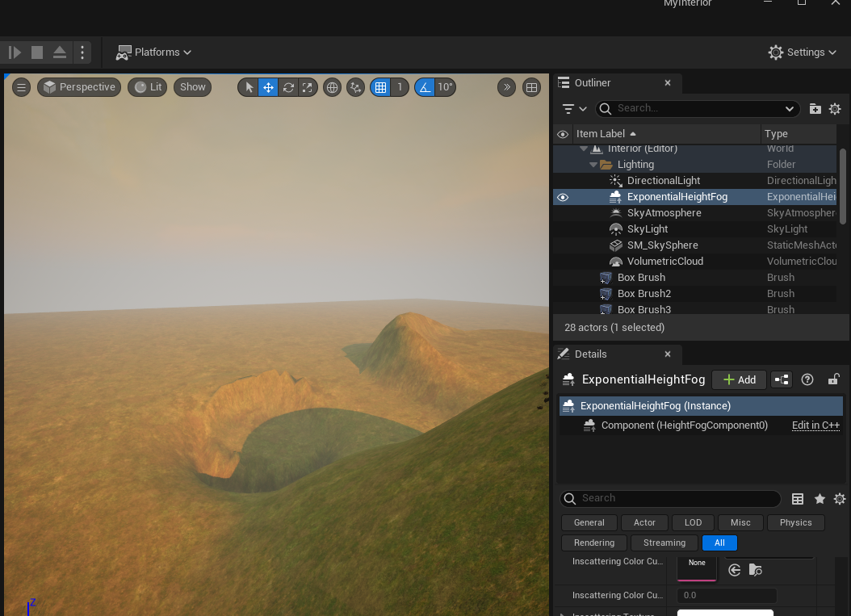
Task: Select the VolumetricCloud actor
Action: tap(664, 261)
